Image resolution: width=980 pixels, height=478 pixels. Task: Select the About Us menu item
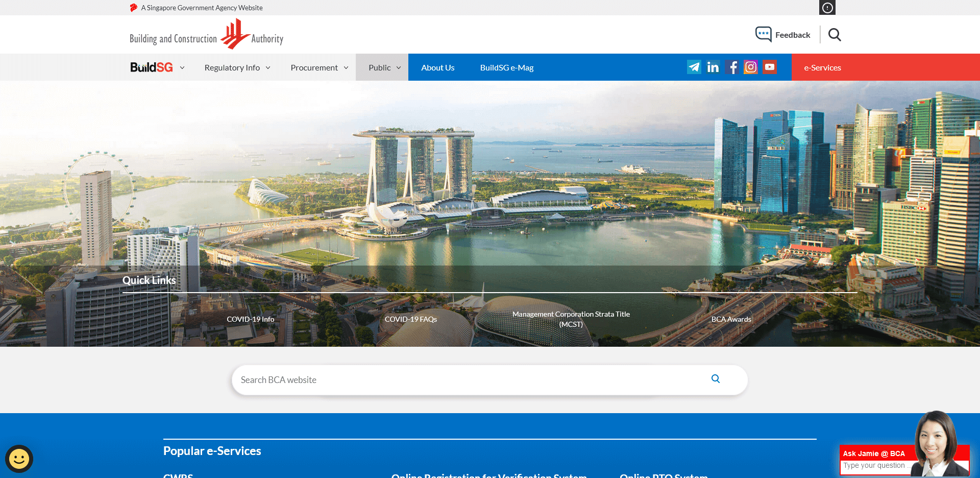437,67
